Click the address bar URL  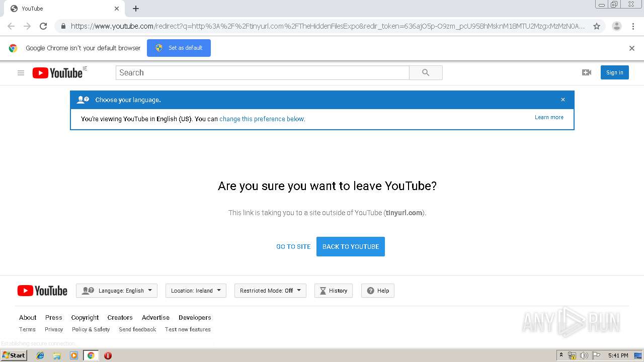[x=328, y=26]
